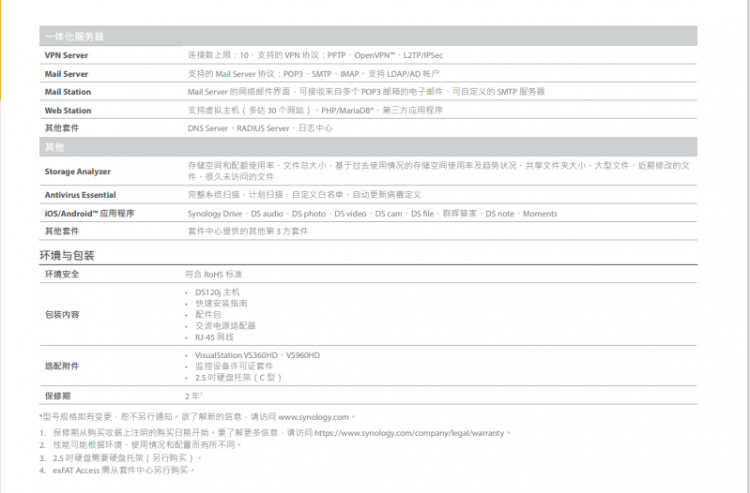Click the 选配附件 row label
The height and width of the screenshot is (493, 750).
click(x=62, y=366)
